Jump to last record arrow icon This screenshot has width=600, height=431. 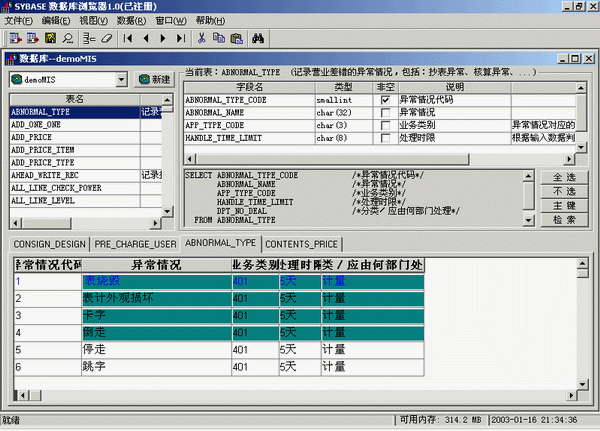pos(179,38)
